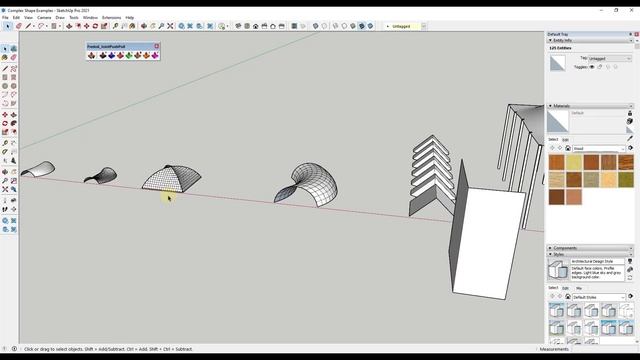
Task: Click the magenta JointPushPull tool icon
Action: tap(155, 56)
